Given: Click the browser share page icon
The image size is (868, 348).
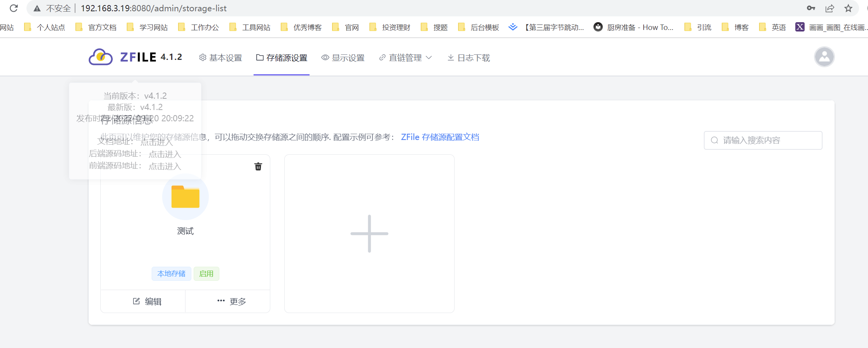Looking at the screenshot, I should 830,8.
